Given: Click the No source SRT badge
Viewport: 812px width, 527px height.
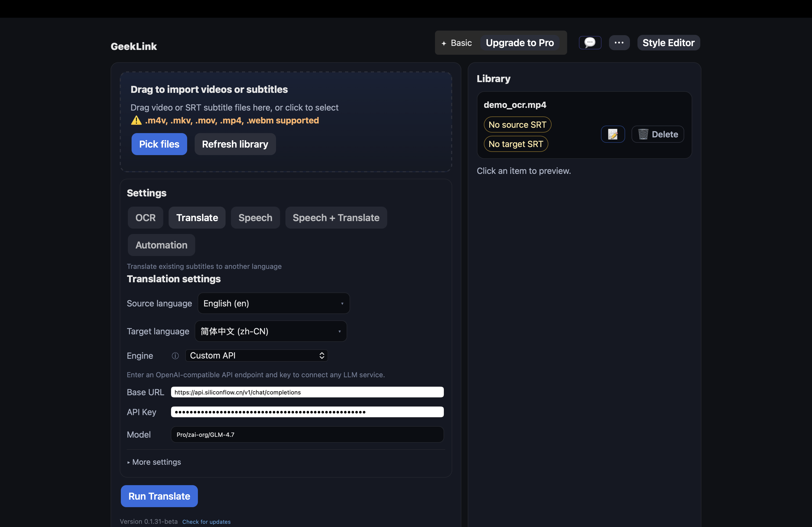Looking at the screenshot, I should pos(517,125).
